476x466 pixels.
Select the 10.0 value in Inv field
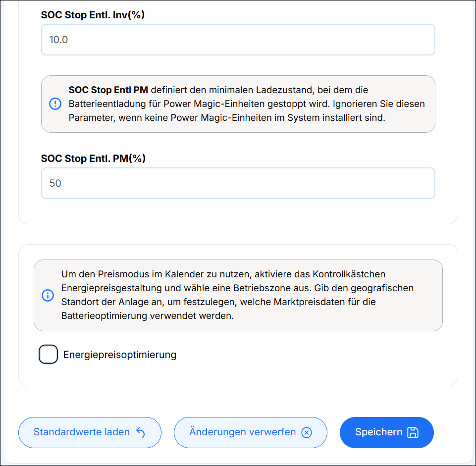tap(58, 40)
